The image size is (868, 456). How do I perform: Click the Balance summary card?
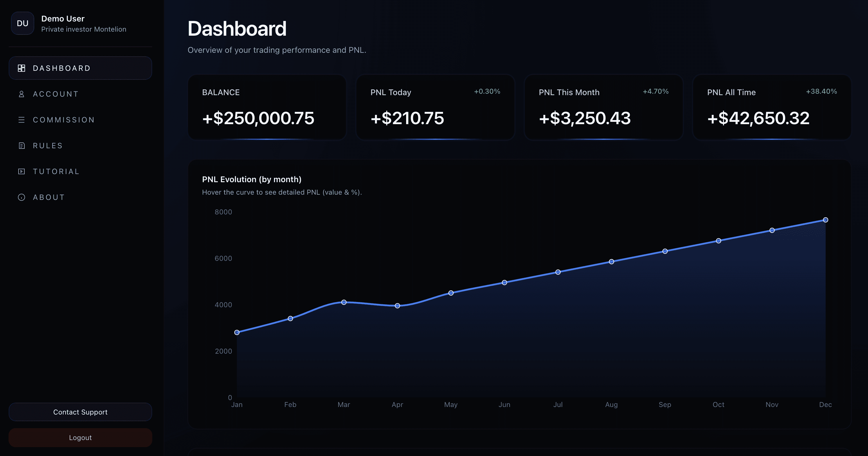[x=267, y=107]
